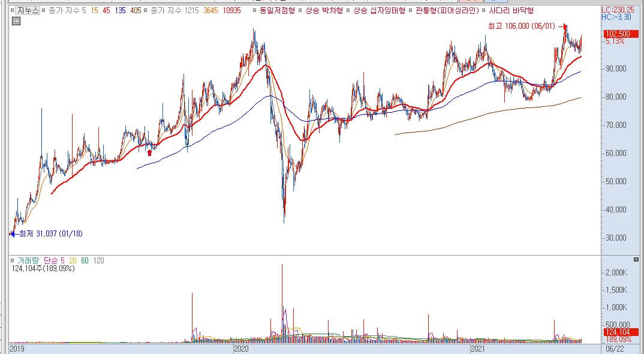Click the 70,000 price axis label
The height and width of the screenshot is (354, 644).
616,125
